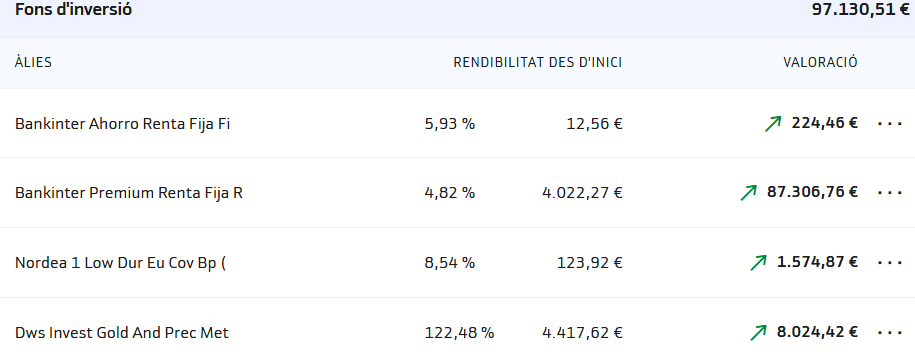Open Nordea 1 Low Dur Eu Cov fund
Screen dimensions: 915x360
[x=120, y=263]
